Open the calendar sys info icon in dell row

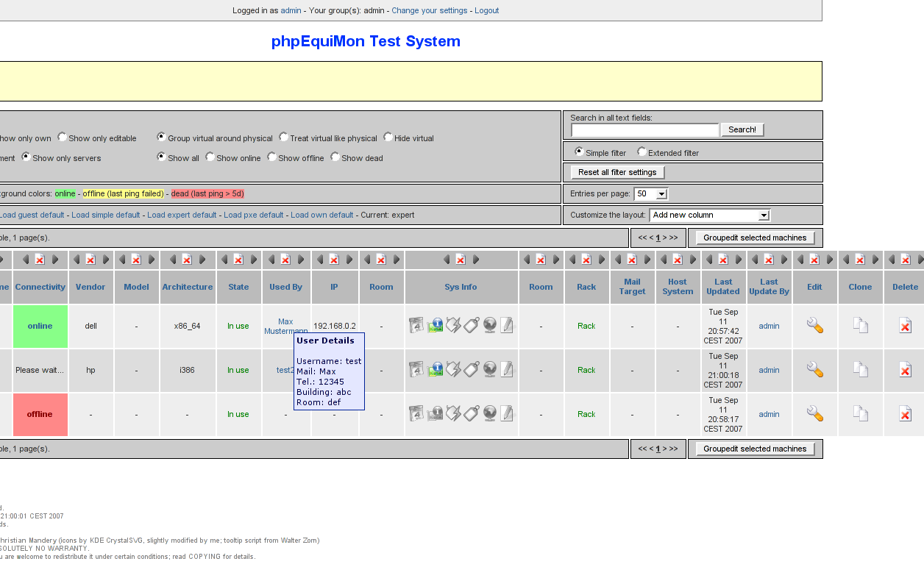click(x=416, y=326)
